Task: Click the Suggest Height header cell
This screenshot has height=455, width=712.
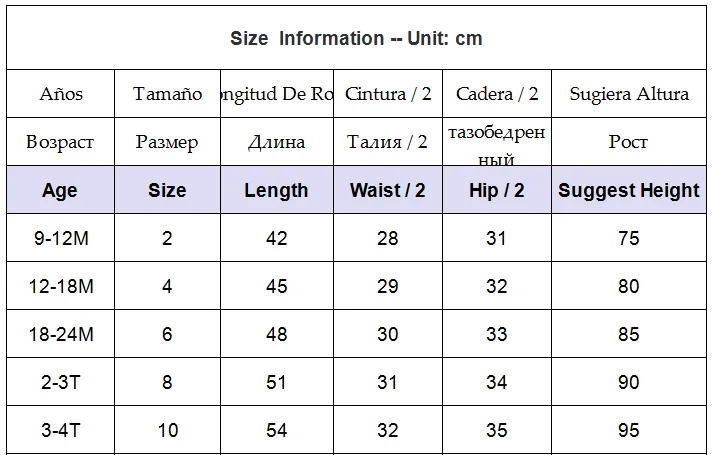Action: tap(629, 190)
